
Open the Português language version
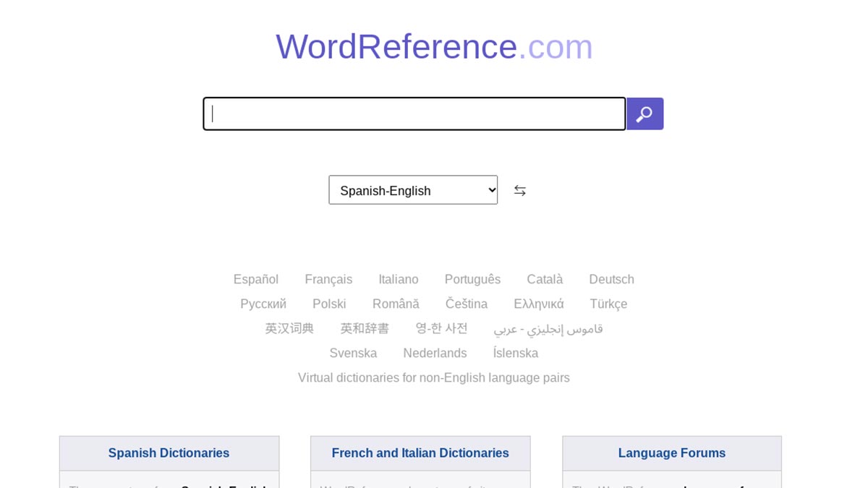[x=472, y=279]
